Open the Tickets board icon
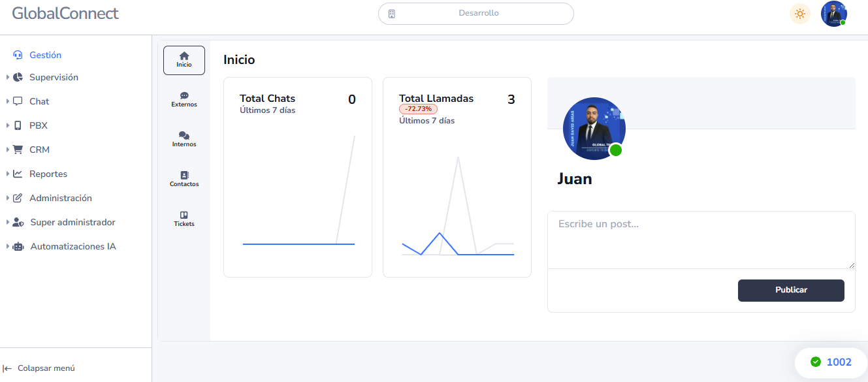 [x=184, y=215]
